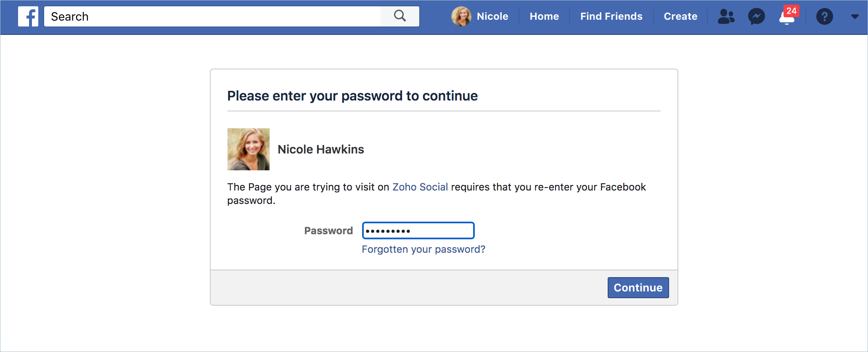Click Nicole Hawkins profile photo thumbnail

tap(249, 149)
